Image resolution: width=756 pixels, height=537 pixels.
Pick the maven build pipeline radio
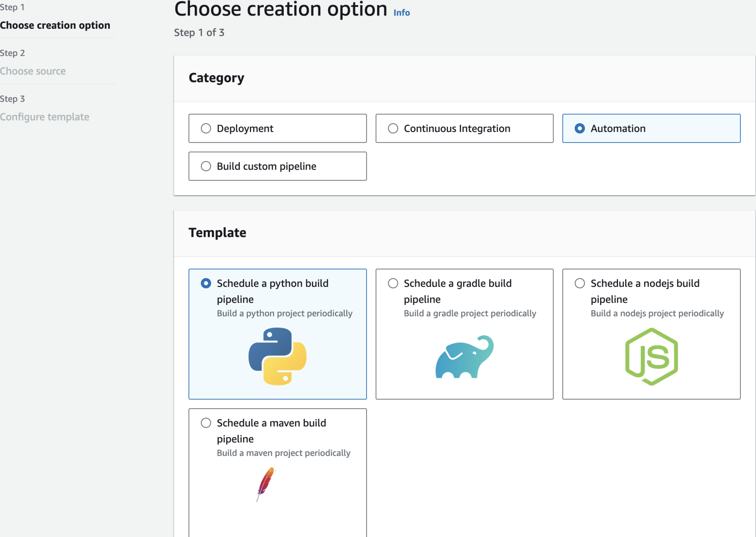click(x=206, y=423)
